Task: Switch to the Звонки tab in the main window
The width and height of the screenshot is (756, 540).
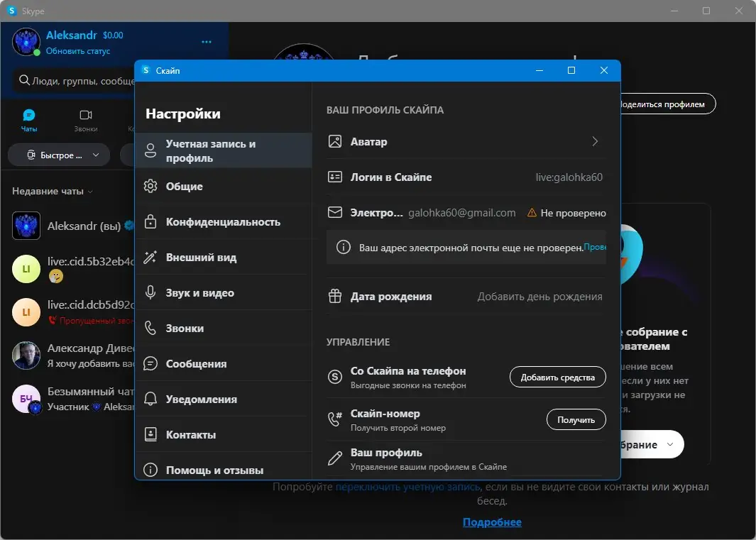Action: tap(86, 120)
